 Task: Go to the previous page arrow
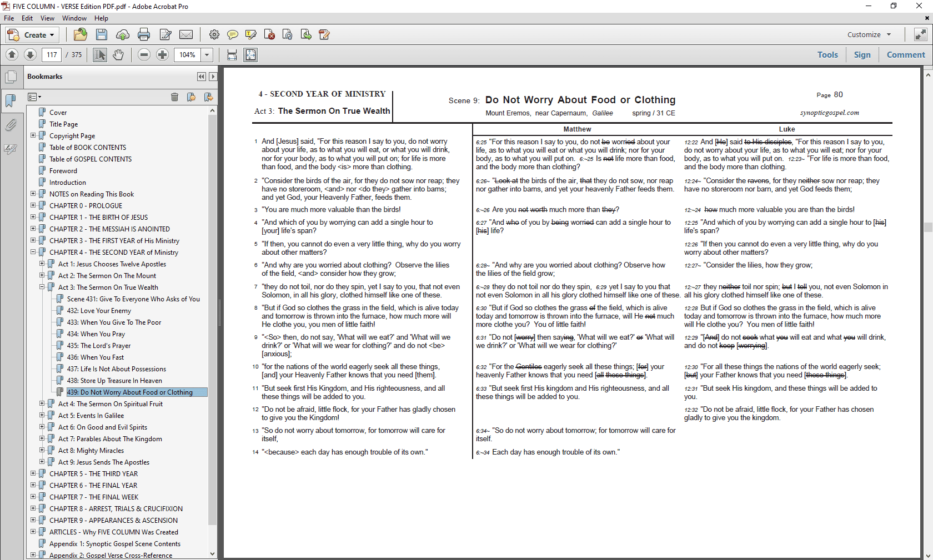pyautogui.click(x=12, y=54)
